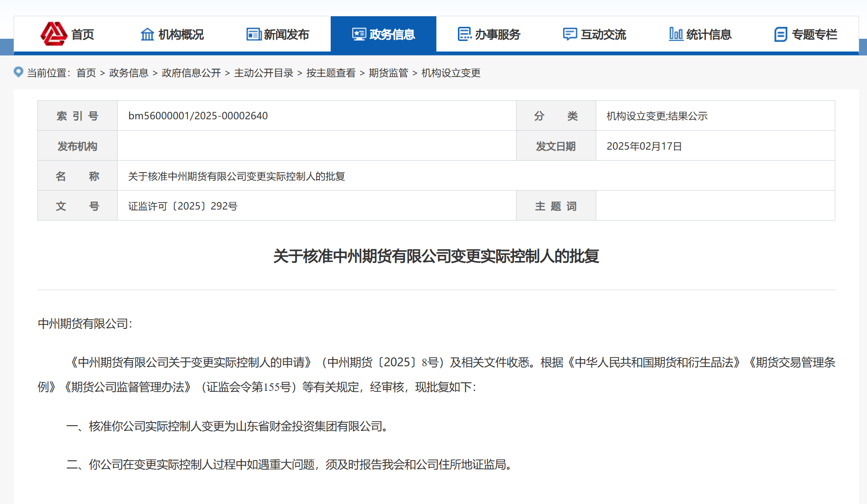The height and width of the screenshot is (504, 867).
Task: Click the bar chart icon beside 统计信息
Action: click(x=675, y=34)
